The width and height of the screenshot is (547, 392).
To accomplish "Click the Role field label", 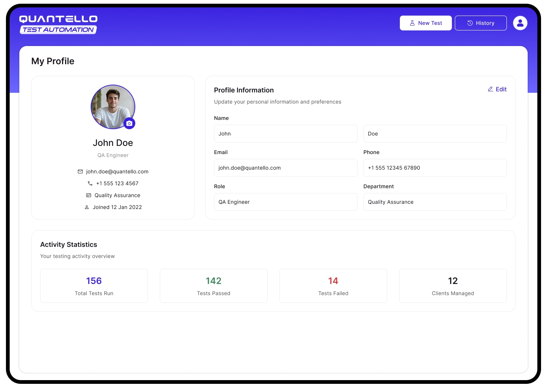I will pos(220,186).
